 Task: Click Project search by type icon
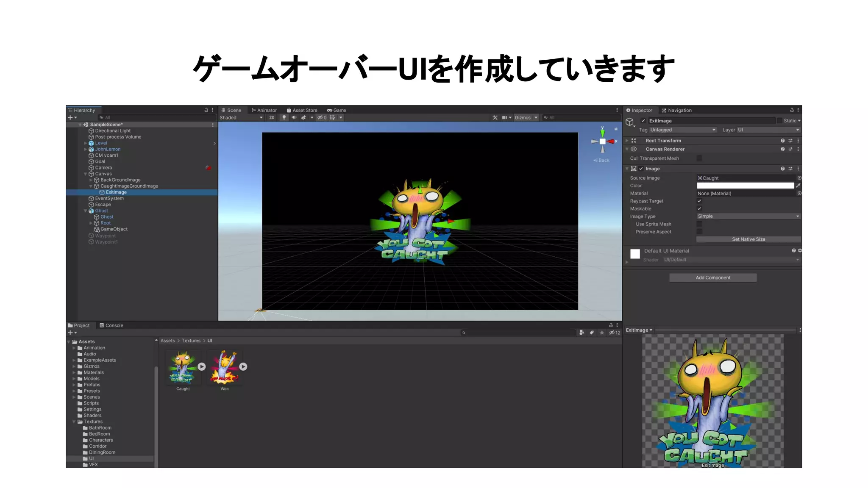click(581, 333)
